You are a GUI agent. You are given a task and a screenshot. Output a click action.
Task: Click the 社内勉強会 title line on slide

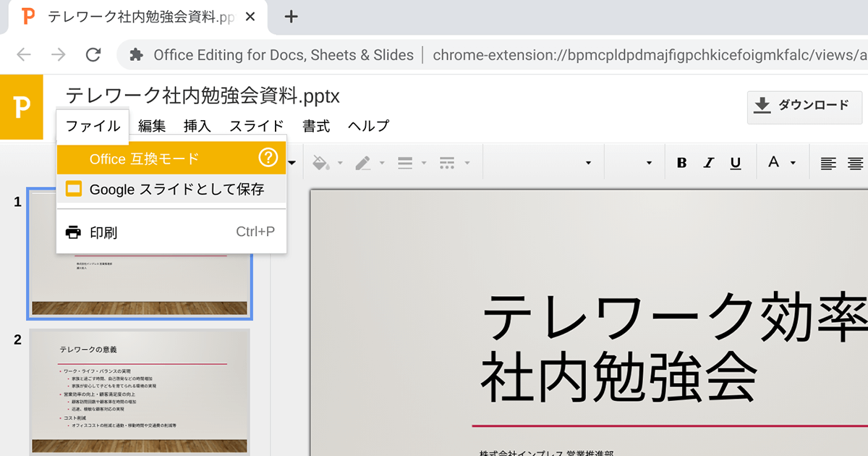click(x=618, y=376)
